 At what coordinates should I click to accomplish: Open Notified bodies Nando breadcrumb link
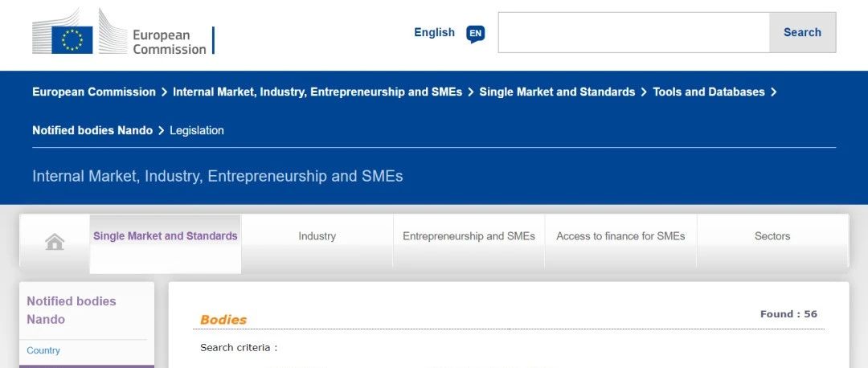pyautogui.click(x=92, y=130)
